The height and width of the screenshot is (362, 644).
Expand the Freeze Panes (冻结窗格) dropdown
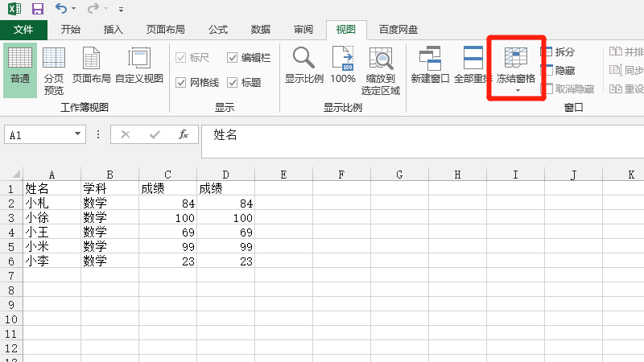pos(516,89)
